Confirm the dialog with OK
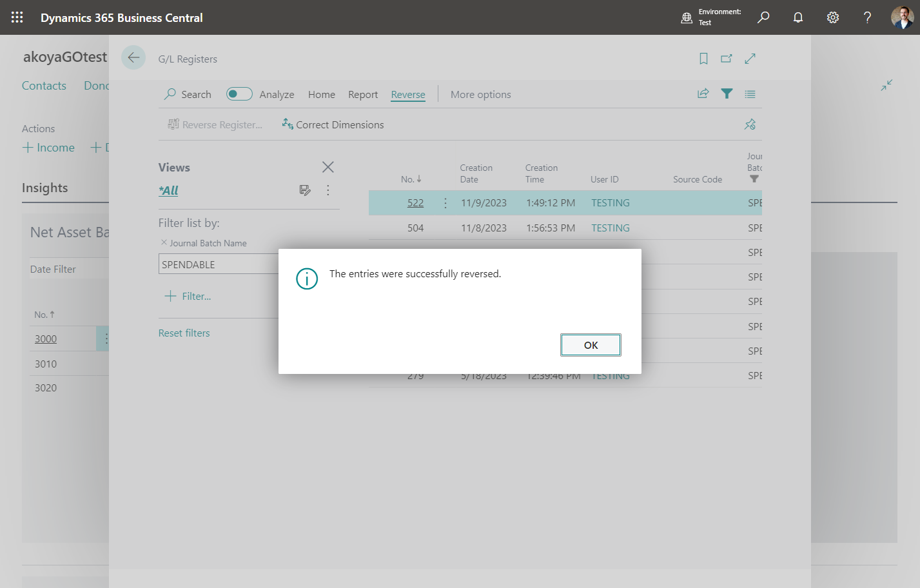This screenshot has width=920, height=588. tap(591, 345)
